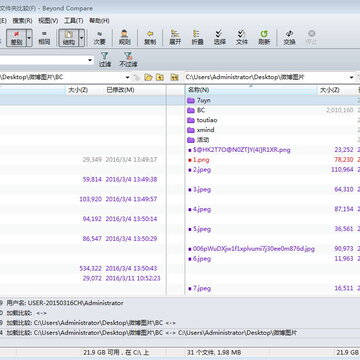The height and width of the screenshot is (360, 360).
Task: Sort by right-pane 大小(Z) column header
Action: (x=336, y=90)
